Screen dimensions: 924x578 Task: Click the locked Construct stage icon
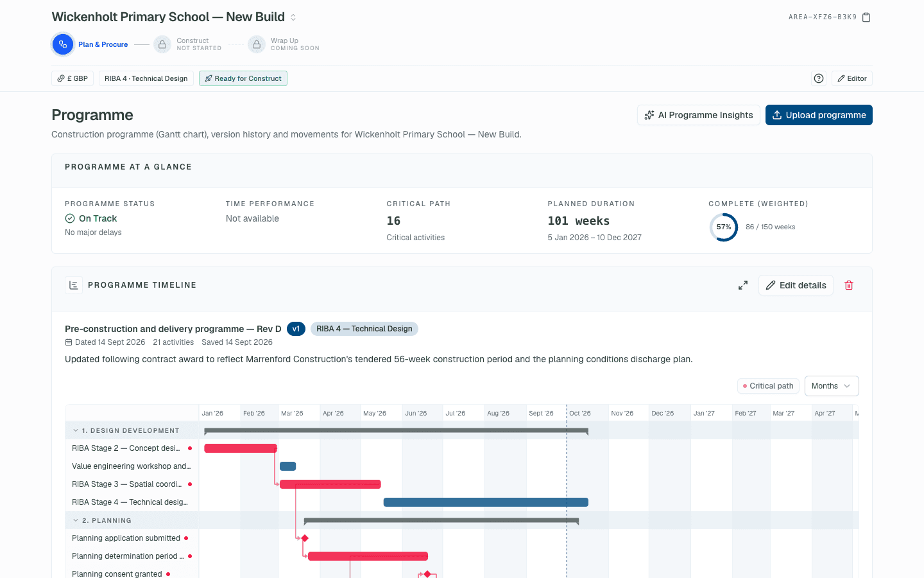162,44
